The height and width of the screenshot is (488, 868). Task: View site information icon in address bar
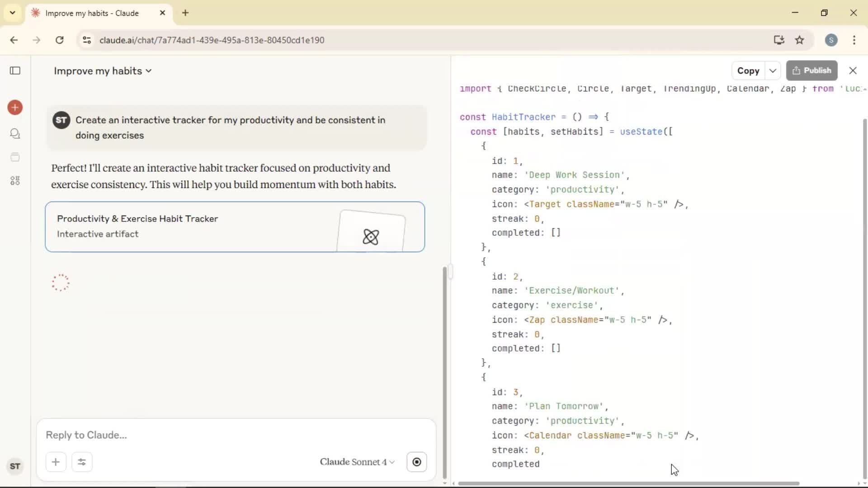(87, 40)
